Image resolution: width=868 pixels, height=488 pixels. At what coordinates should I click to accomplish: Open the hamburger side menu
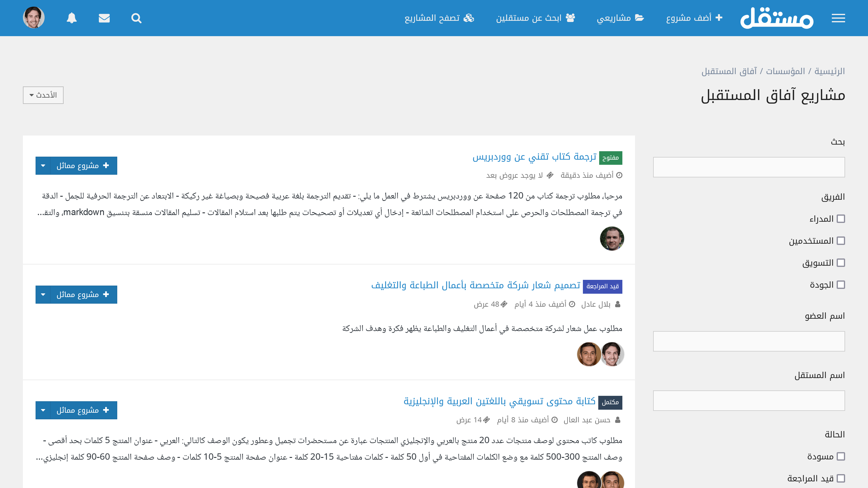point(838,18)
